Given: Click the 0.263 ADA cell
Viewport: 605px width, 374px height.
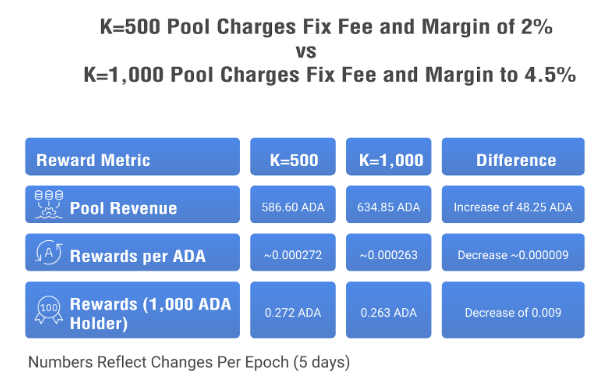Looking at the screenshot, I should click(x=389, y=310).
